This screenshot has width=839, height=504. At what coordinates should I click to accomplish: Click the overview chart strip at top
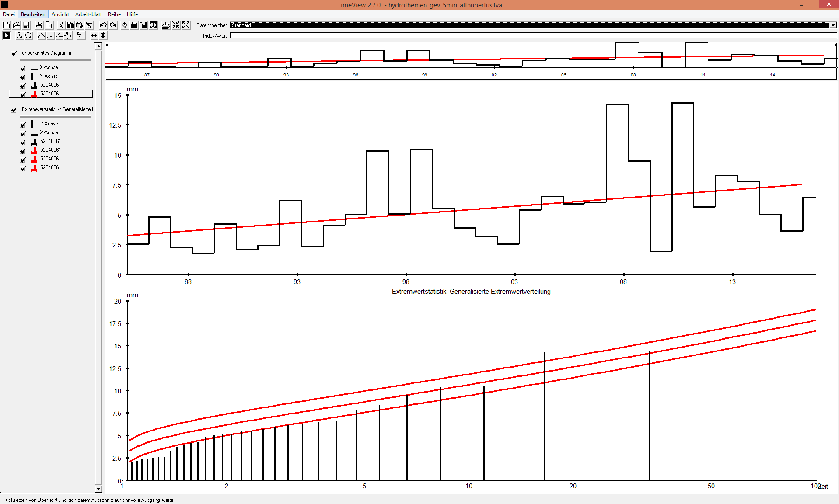[x=472, y=61]
